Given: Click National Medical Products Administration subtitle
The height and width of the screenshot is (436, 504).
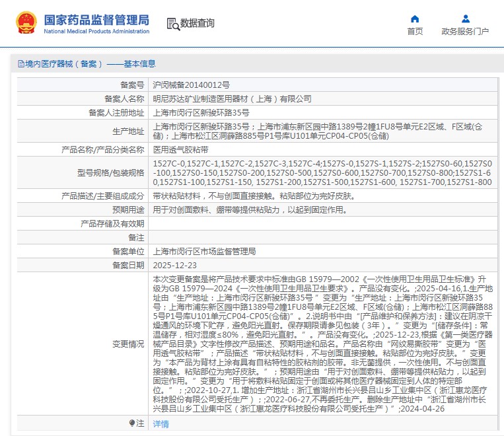Looking at the screenshot, I should pyautogui.click(x=96, y=31).
